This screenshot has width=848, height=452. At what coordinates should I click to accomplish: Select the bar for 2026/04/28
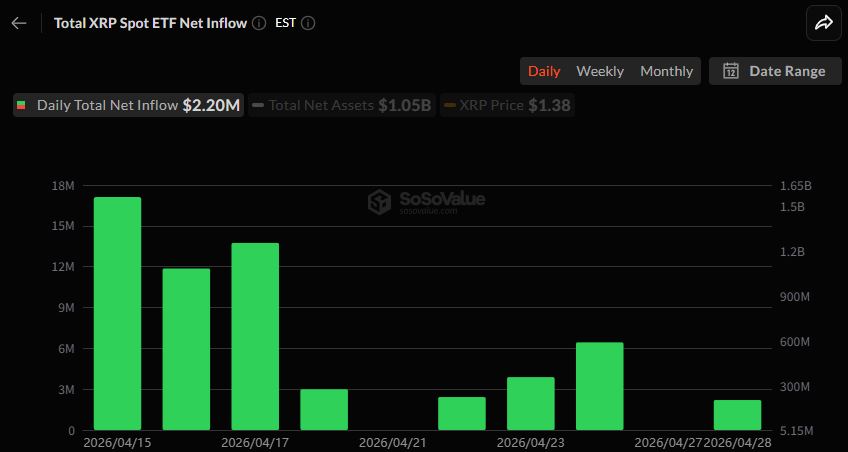(x=737, y=415)
